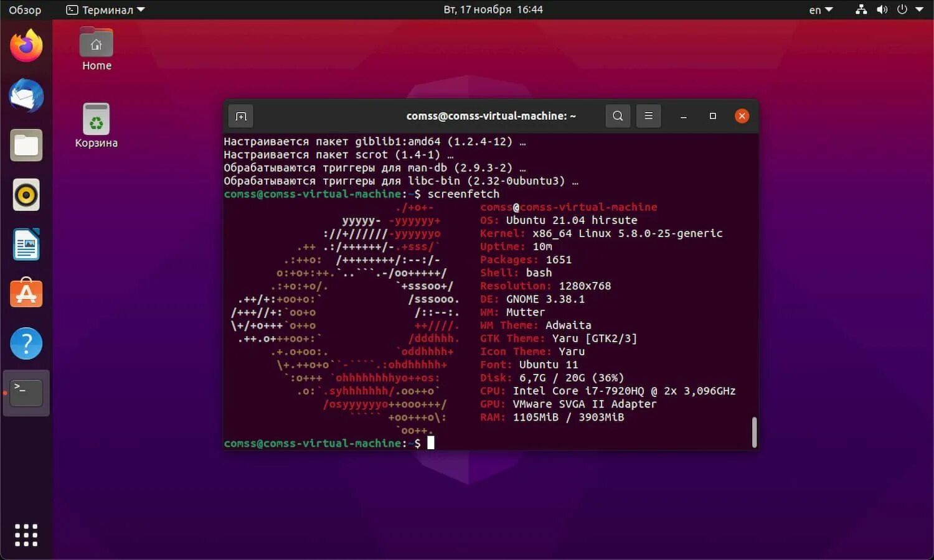Click the Uptime value '10m'
This screenshot has width=934, height=560.
click(x=542, y=246)
